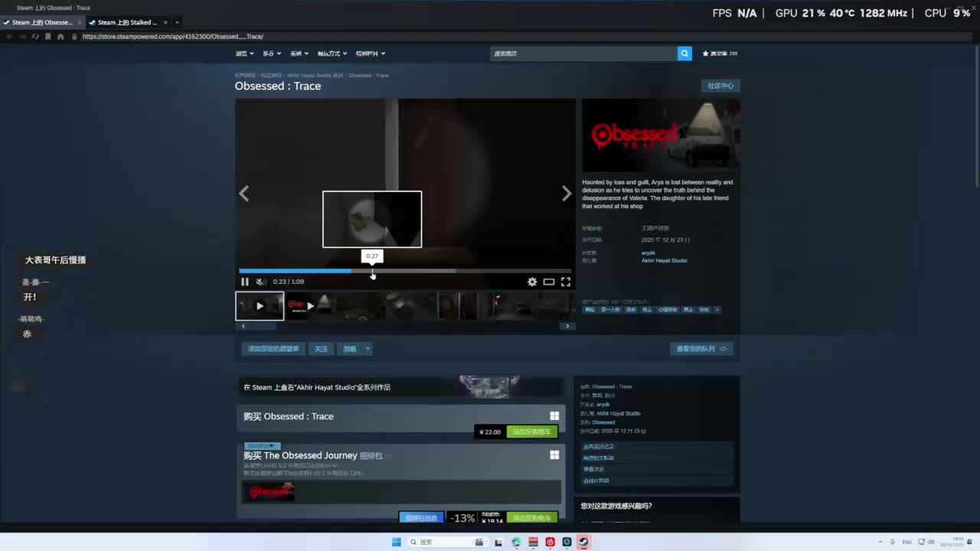Open the arydk developer link beside the trailer
980x551 pixels.
tap(648, 253)
